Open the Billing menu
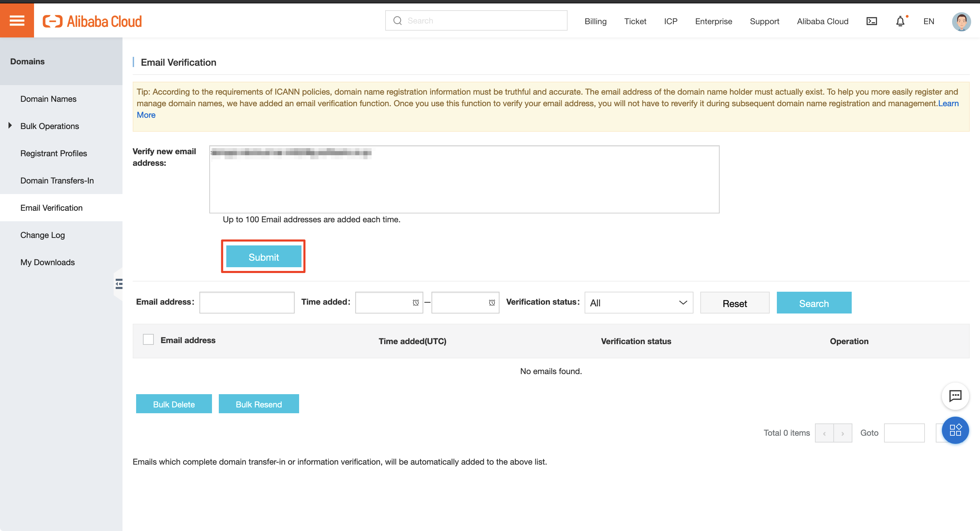 [595, 21]
